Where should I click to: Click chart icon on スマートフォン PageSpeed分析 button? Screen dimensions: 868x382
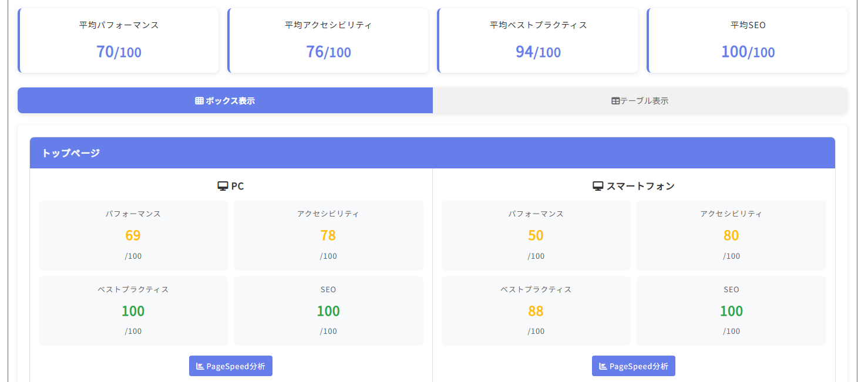click(x=603, y=366)
